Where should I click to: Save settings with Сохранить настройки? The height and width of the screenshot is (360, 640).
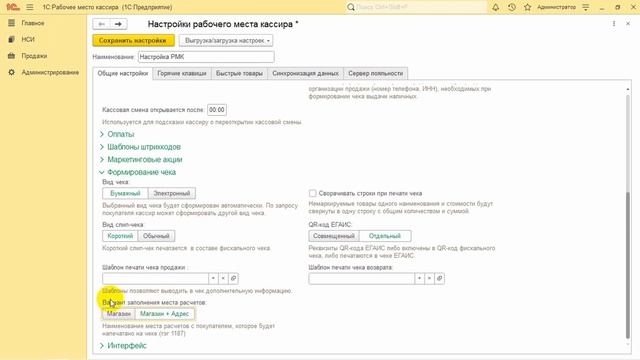tap(133, 40)
